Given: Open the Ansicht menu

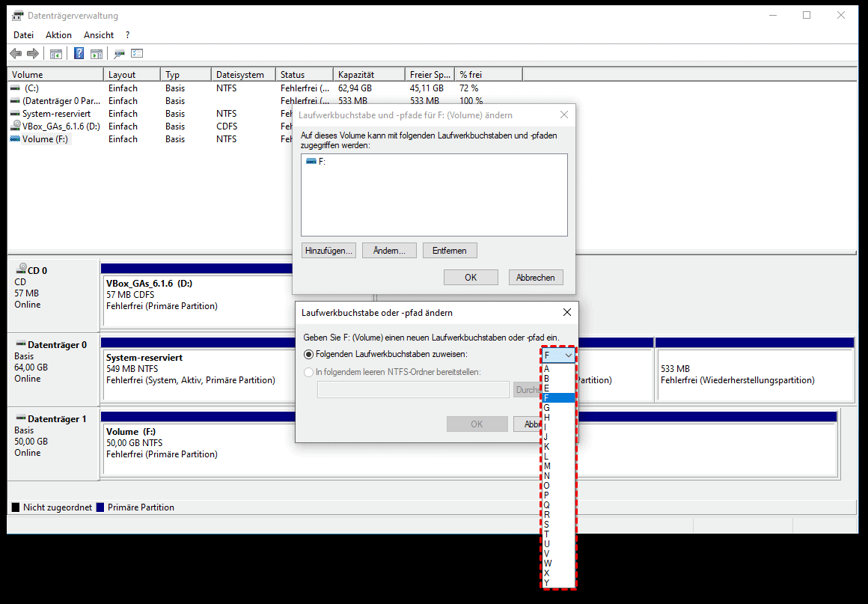Looking at the screenshot, I should pyautogui.click(x=99, y=35).
